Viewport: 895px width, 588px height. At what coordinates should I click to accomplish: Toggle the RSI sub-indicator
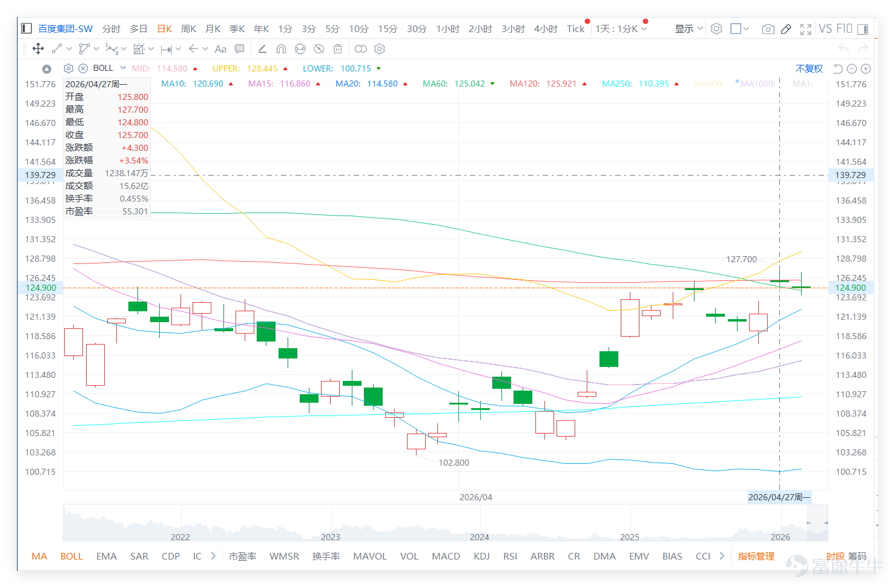pyautogui.click(x=510, y=556)
